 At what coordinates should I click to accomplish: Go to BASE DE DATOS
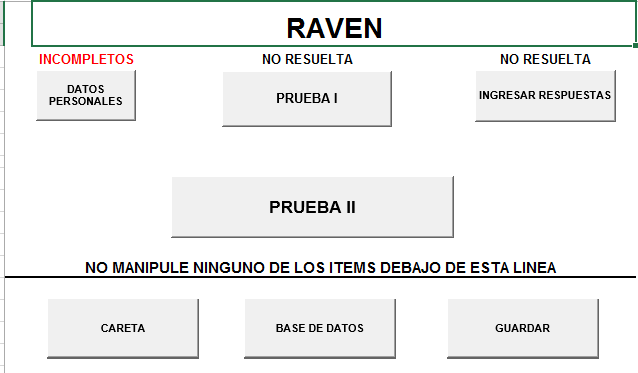(x=320, y=329)
